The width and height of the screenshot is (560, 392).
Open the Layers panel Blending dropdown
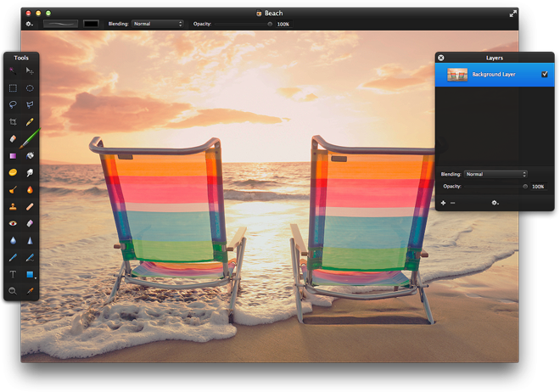[496, 174]
